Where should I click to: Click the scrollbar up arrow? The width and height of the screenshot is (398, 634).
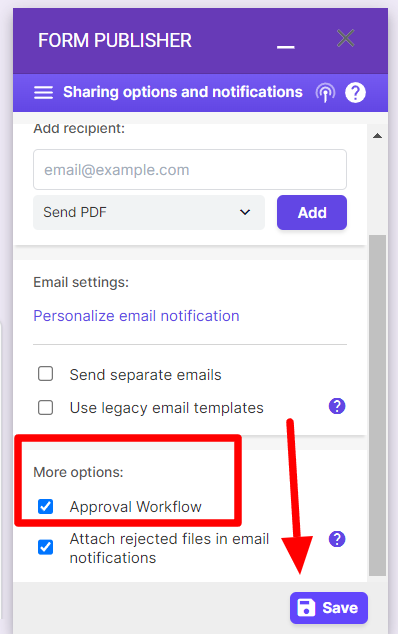377,136
